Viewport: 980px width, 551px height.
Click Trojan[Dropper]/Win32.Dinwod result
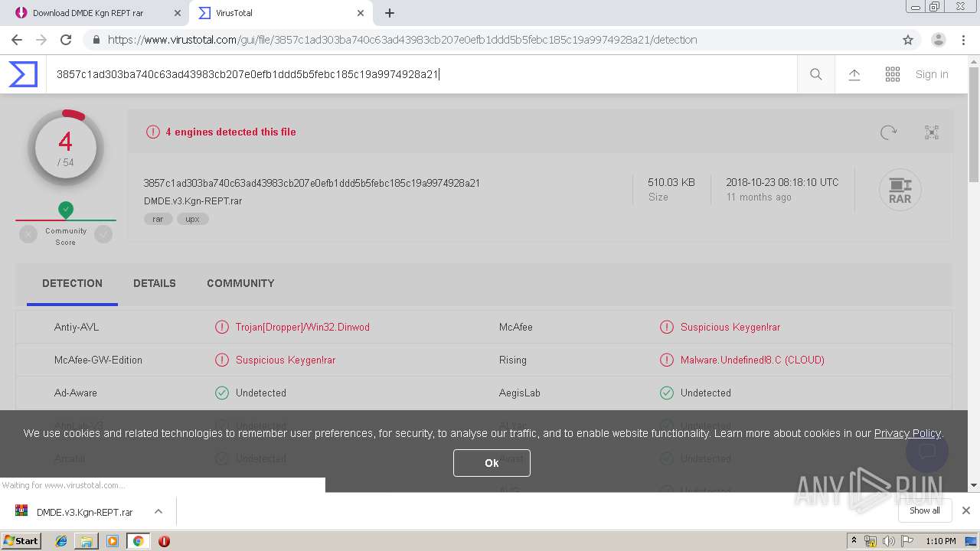302,327
